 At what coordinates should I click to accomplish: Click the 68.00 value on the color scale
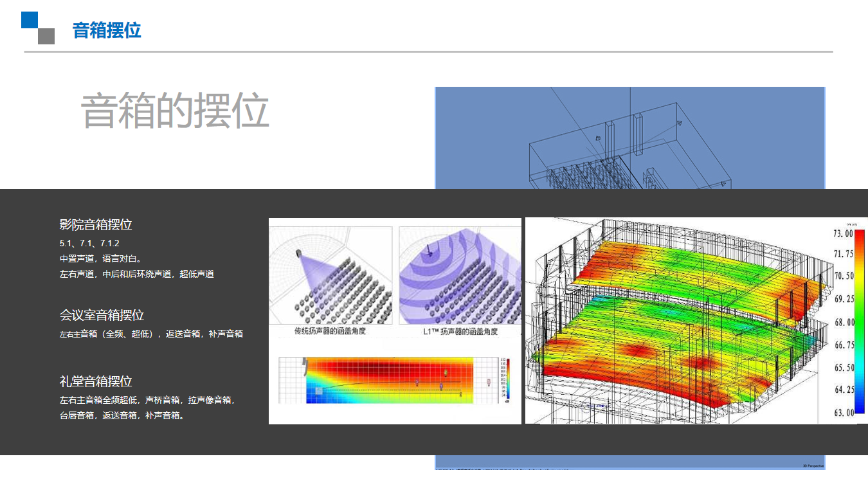[x=843, y=322]
